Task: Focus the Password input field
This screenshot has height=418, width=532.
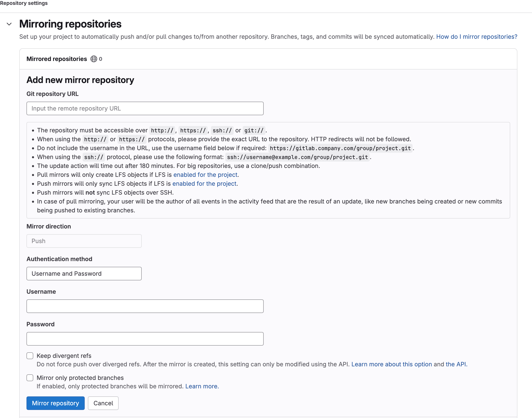Action: click(145, 338)
